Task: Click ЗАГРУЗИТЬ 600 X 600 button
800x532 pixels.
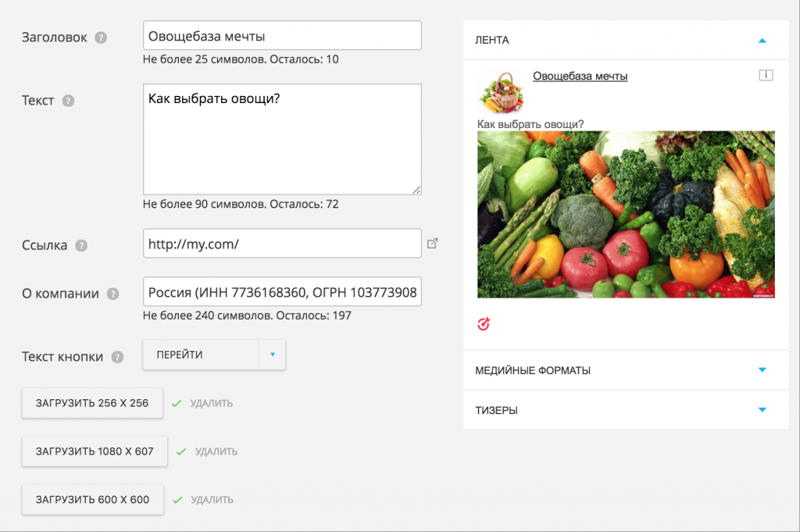Action: pos(92,500)
